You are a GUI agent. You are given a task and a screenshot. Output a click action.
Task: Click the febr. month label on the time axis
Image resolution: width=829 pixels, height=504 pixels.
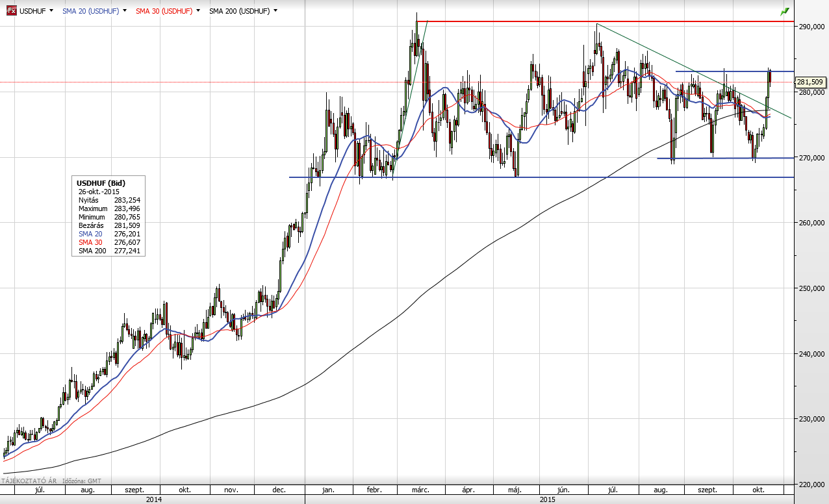tap(374, 490)
